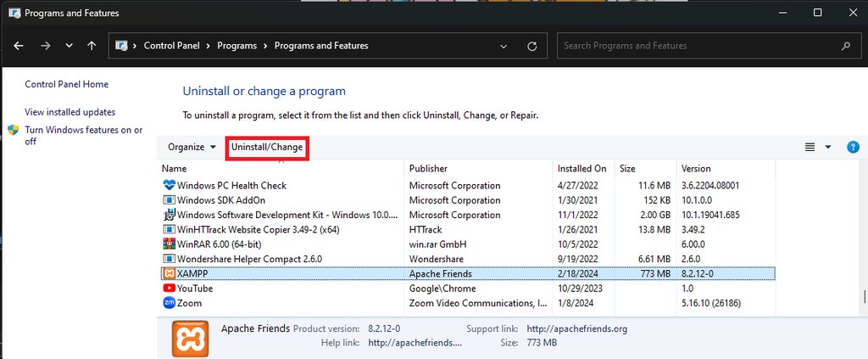
Task: Sort by the Size column header
Action: pos(627,168)
